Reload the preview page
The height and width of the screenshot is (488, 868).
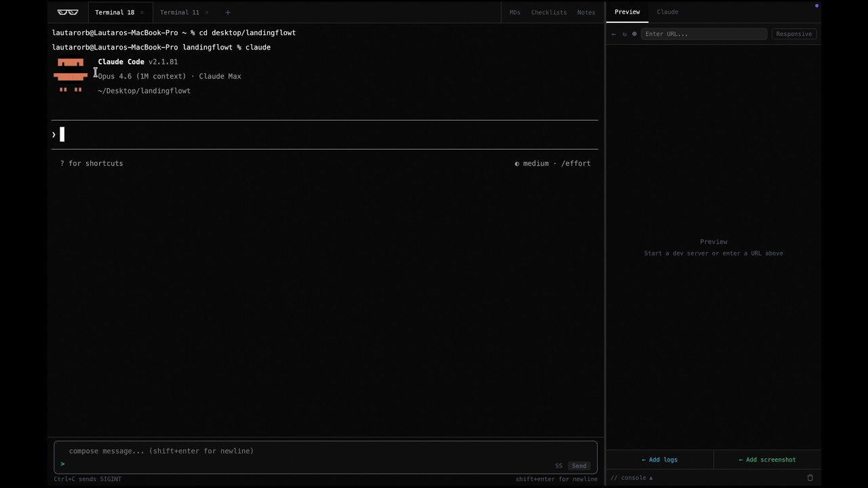click(x=625, y=34)
